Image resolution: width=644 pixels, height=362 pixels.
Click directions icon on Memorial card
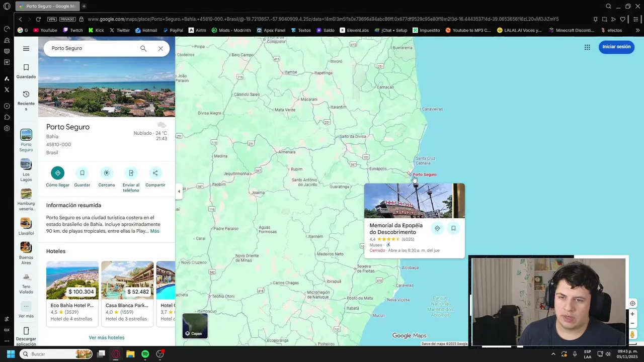(437, 228)
